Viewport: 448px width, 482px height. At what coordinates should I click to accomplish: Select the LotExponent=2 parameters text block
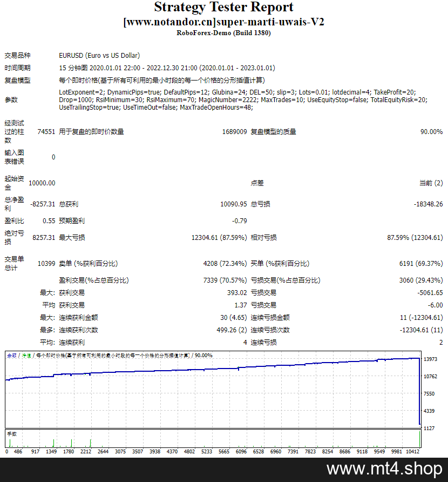243,100
